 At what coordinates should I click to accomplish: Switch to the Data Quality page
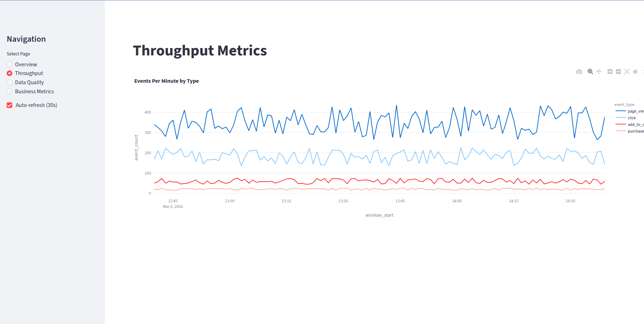click(9, 82)
